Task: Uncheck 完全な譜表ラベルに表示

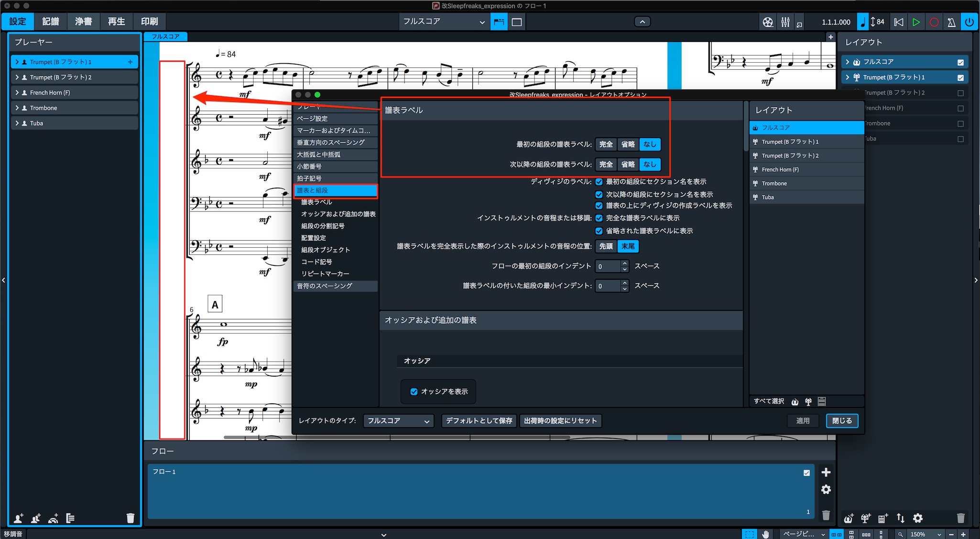Action: pyautogui.click(x=599, y=218)
